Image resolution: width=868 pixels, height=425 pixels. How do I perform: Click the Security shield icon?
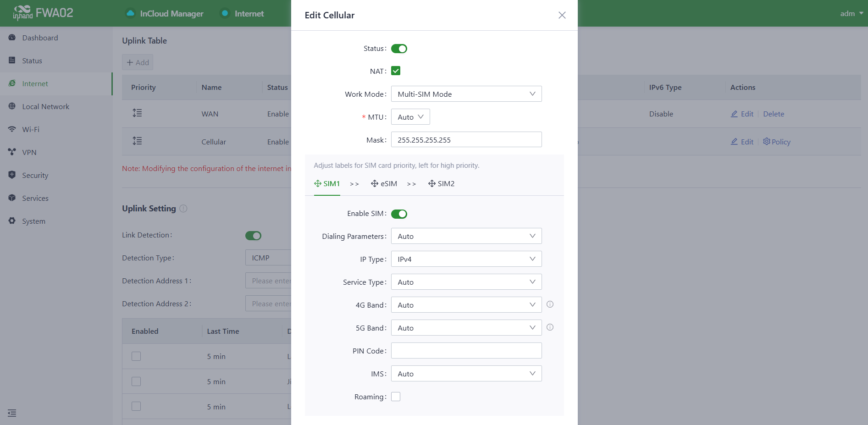(12, 175)
